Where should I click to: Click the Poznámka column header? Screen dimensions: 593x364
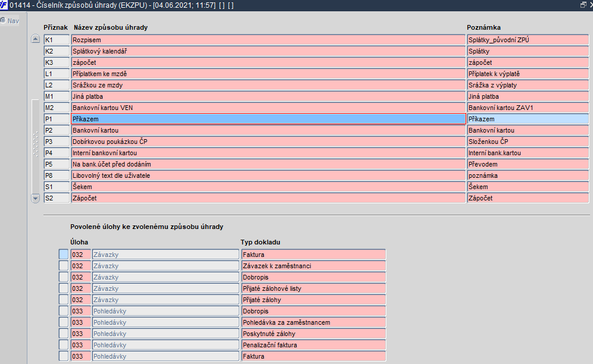(483, 27)
